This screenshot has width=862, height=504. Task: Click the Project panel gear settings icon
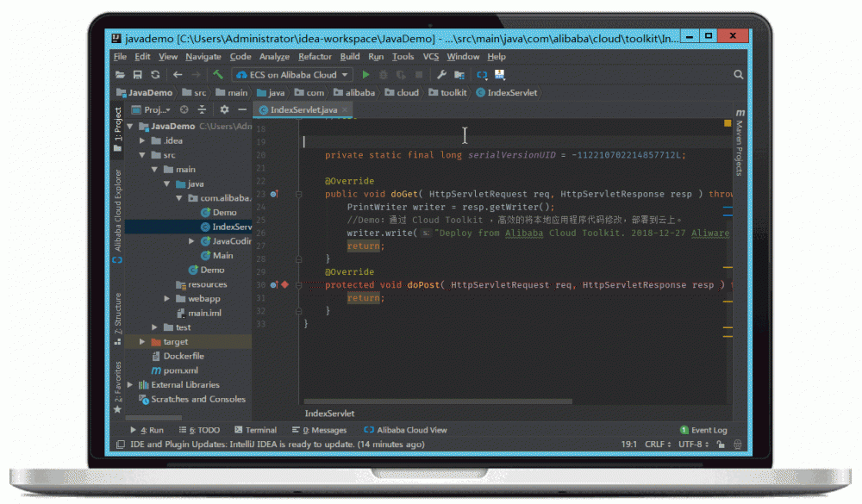pos(224,110)
